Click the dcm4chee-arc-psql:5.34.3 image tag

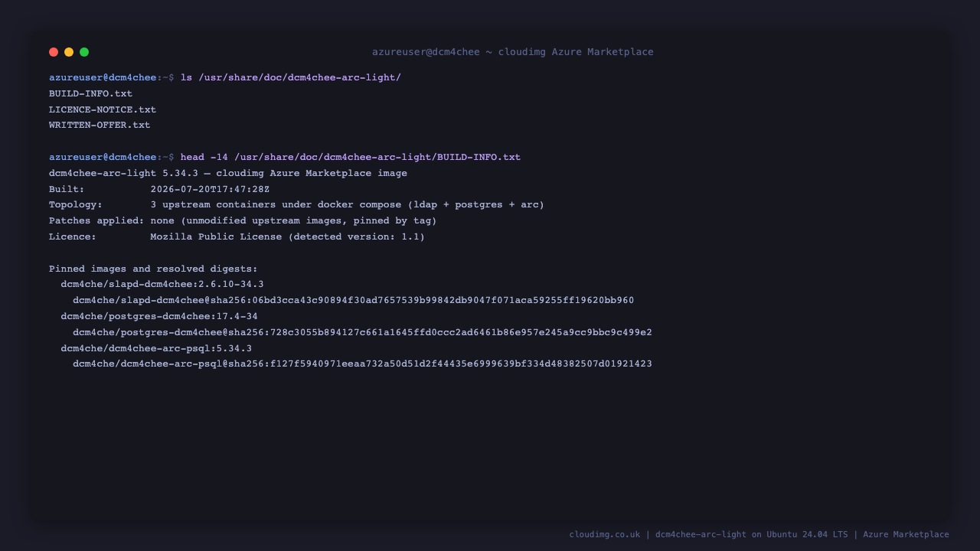[x=156, y=348]
